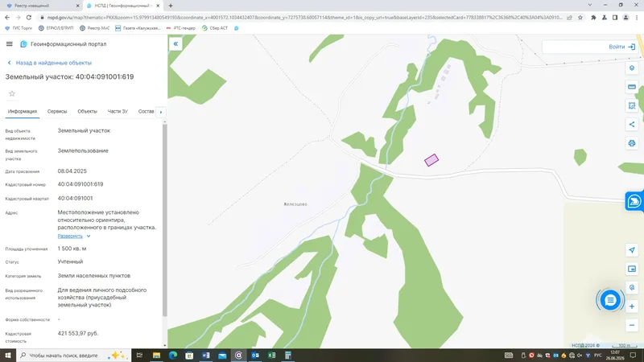Image resolution: width=644 pixels, height=362 pixels.
Task: Open the ГИС Торги bookmark
Action: coord(19,28)
